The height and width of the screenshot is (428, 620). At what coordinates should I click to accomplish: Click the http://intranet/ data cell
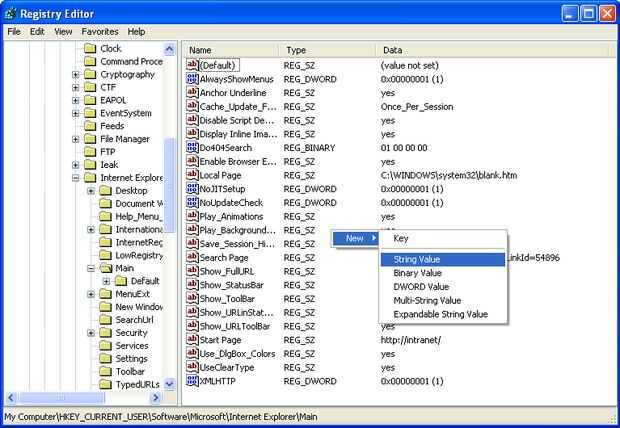pyautogui.click(x=411, y=340)
